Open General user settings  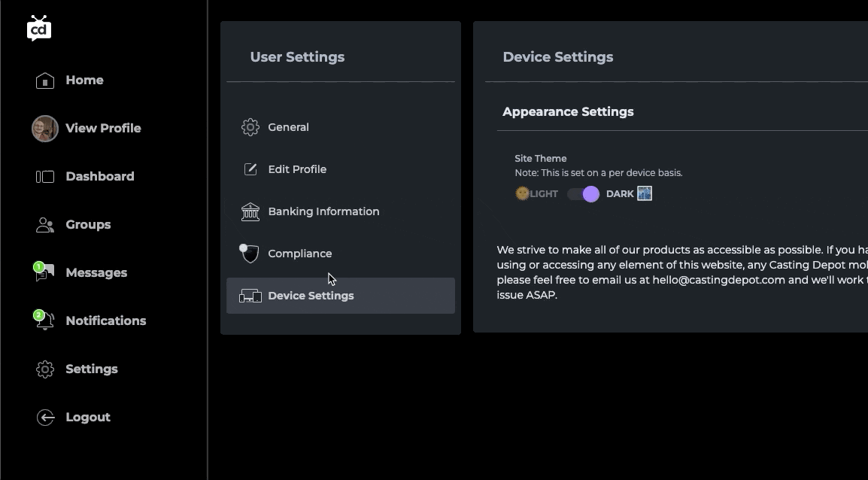pyautogui.click(x=288, y=127)
